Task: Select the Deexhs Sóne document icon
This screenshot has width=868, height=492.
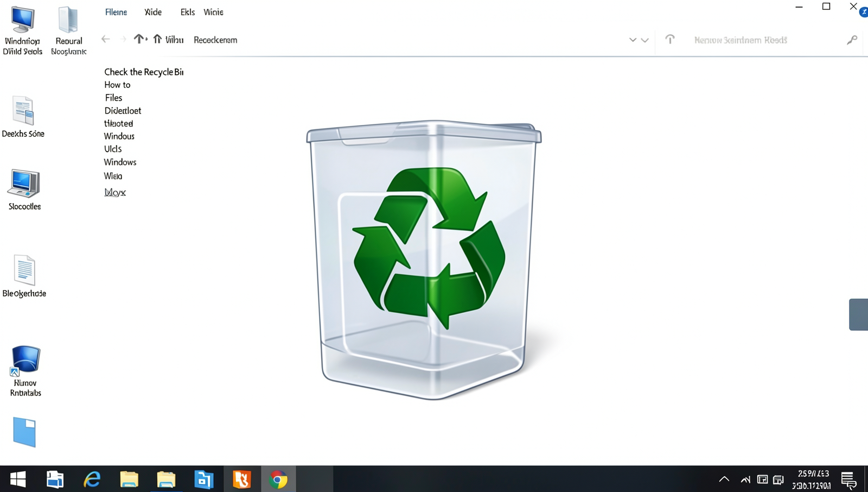Action: [23, 117]
